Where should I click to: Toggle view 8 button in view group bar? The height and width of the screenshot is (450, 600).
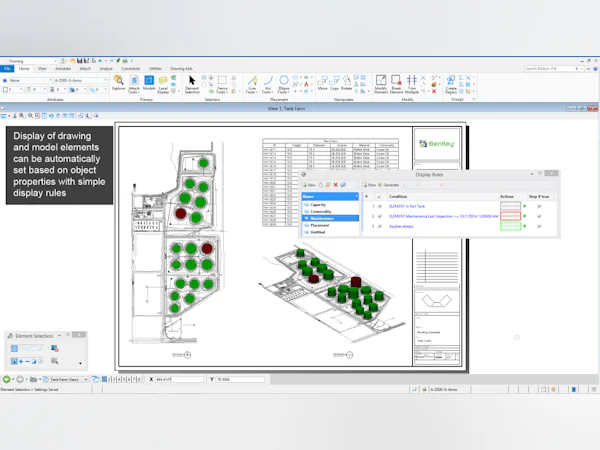[x=139, y=379]
